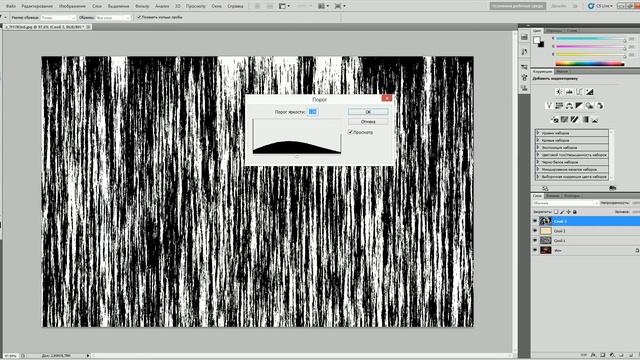
Task: Open the Фильтр menu
Action: (142, 6)
